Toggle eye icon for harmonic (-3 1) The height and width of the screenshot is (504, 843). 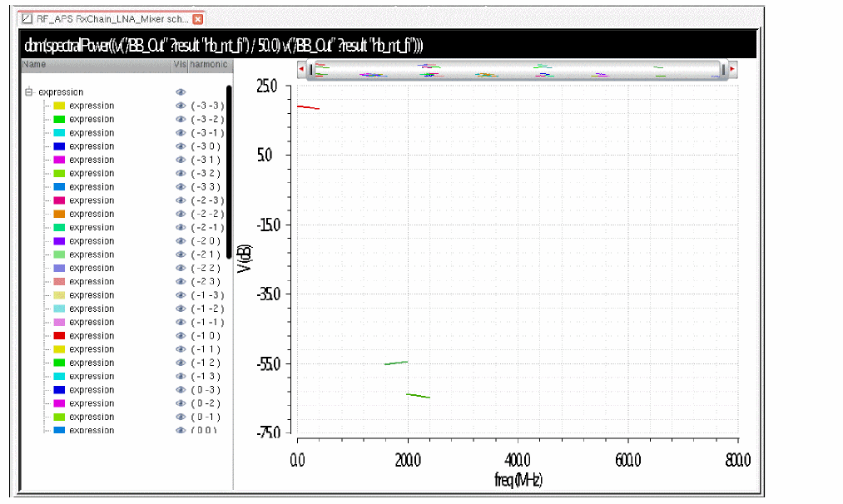point(181,160)
